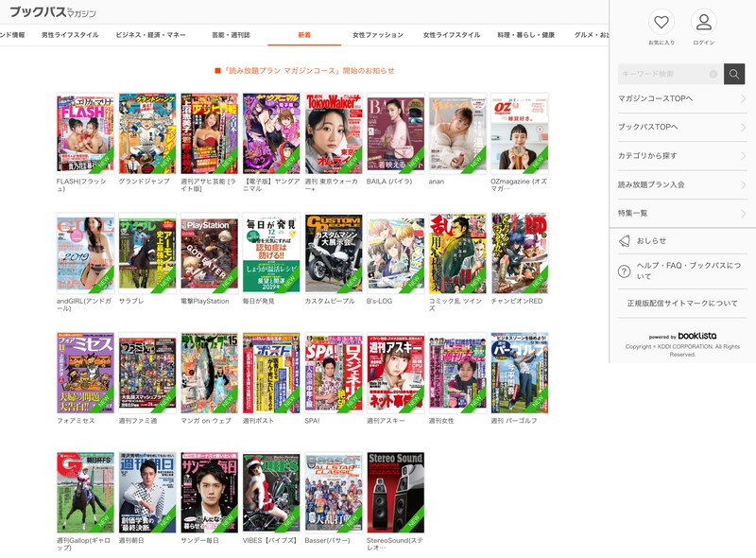Click the login person icon
Image resolution: width=756 pixels, height=558 pixels.
click(703, 23)
